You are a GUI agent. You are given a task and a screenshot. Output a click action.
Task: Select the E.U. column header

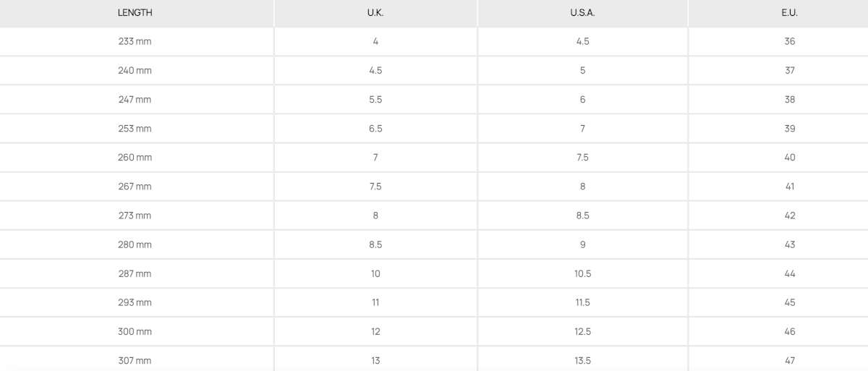789,13
